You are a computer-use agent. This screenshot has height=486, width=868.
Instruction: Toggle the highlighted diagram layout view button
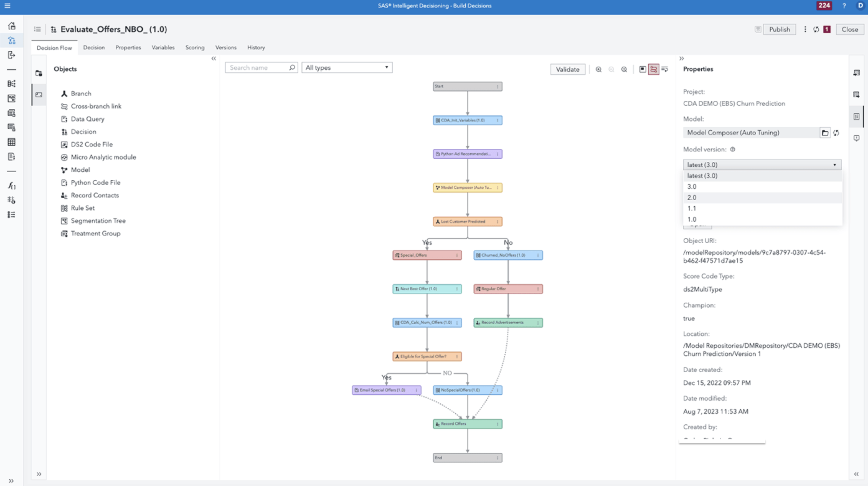tap(654, 70)
